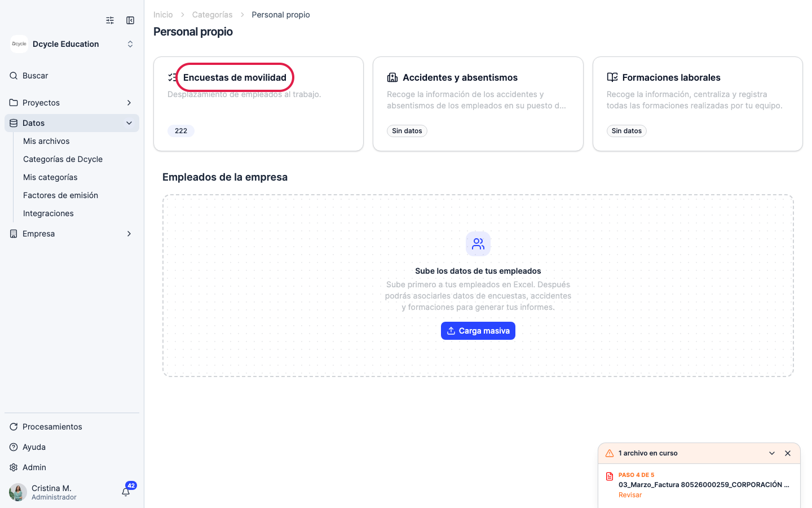Select Factores de emisión menu item

(x=60, y=195)
